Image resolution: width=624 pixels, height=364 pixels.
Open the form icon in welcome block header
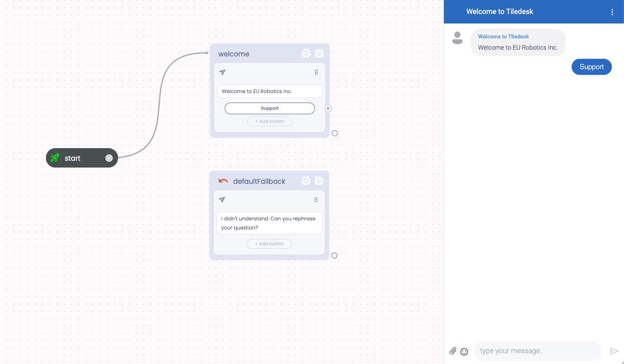(x=319, y=54)
